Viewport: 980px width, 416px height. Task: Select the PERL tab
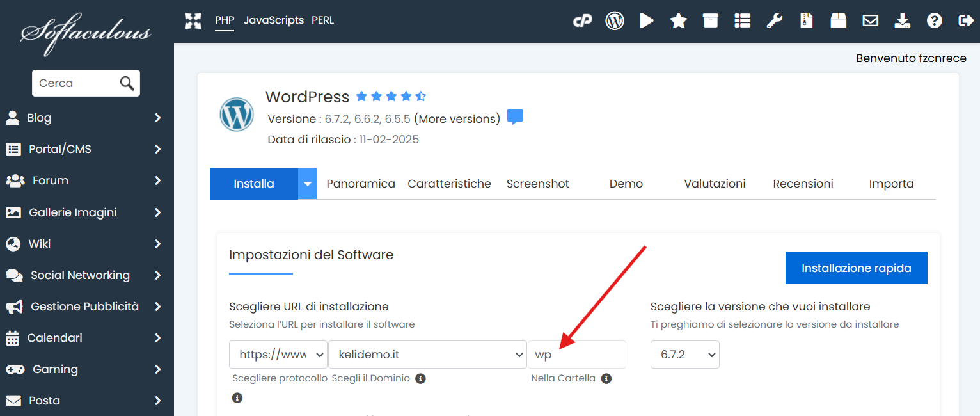click(x=323, y=20)
